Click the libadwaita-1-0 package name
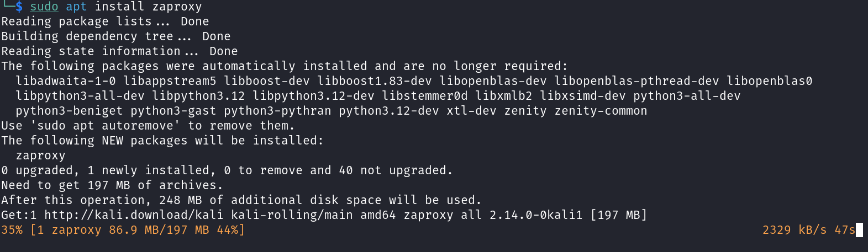Image resolution: width=868 pixels, height=252 pixels. point(66,81)
